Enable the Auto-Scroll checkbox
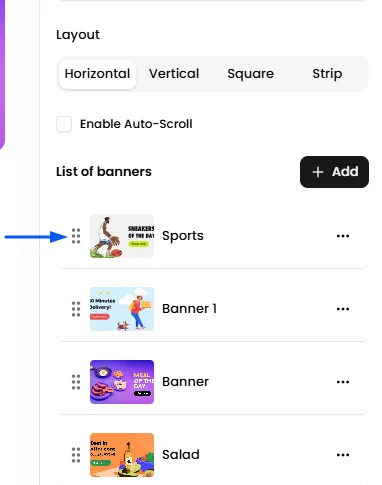382x485 pixels. click(64, 124)
